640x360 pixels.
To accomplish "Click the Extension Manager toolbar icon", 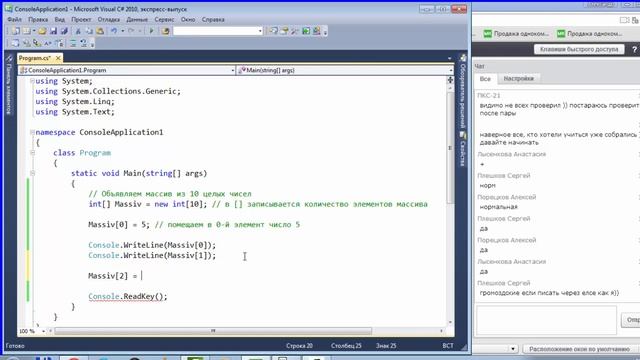I will tap(316, 31).
